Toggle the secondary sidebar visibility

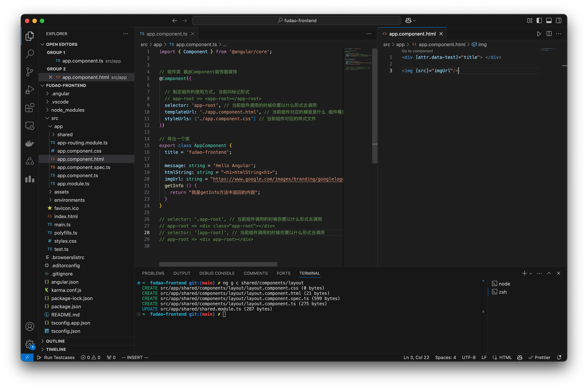pos(558,20)
